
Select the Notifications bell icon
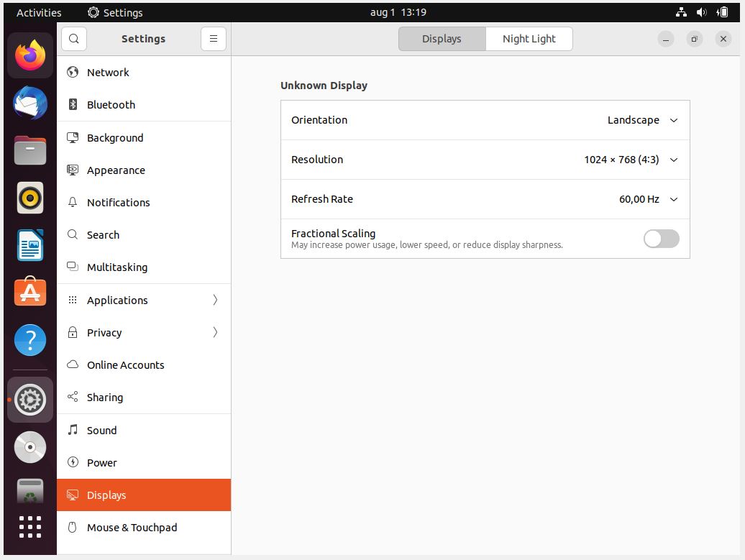73,203
